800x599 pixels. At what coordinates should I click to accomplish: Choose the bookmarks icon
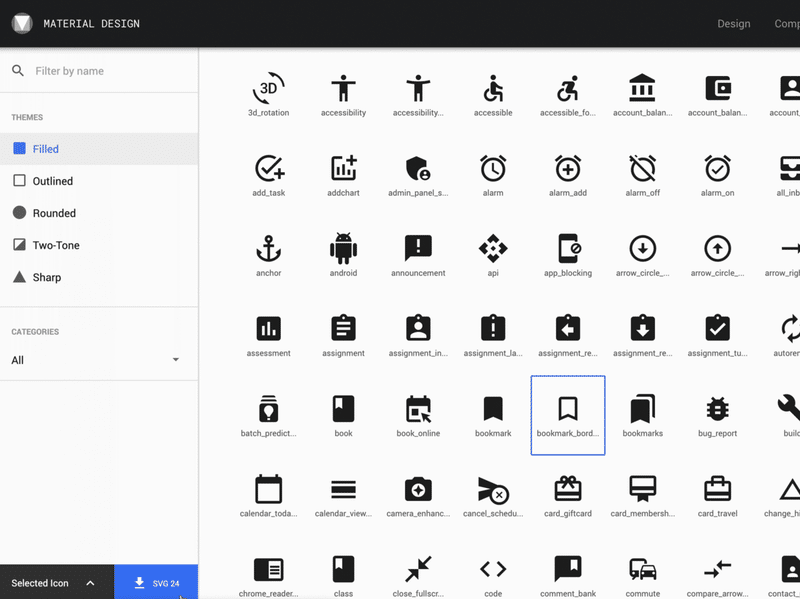(x=643, y=409)
